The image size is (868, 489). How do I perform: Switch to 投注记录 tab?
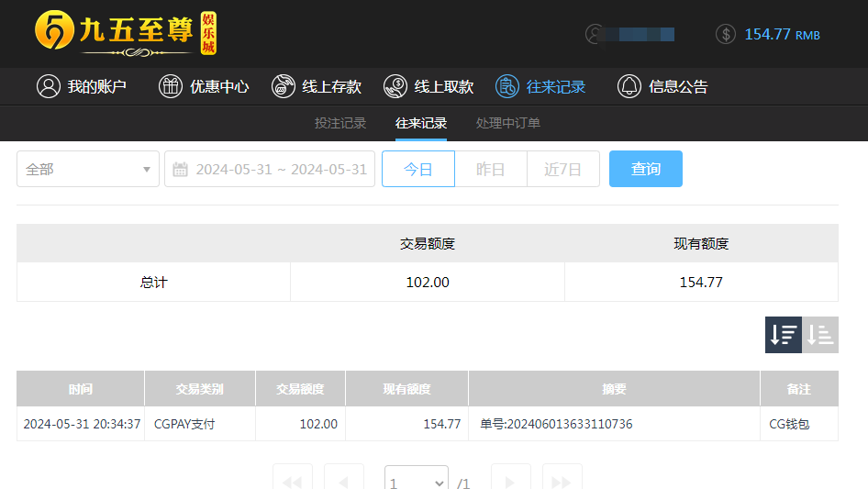tap(340, 123)
